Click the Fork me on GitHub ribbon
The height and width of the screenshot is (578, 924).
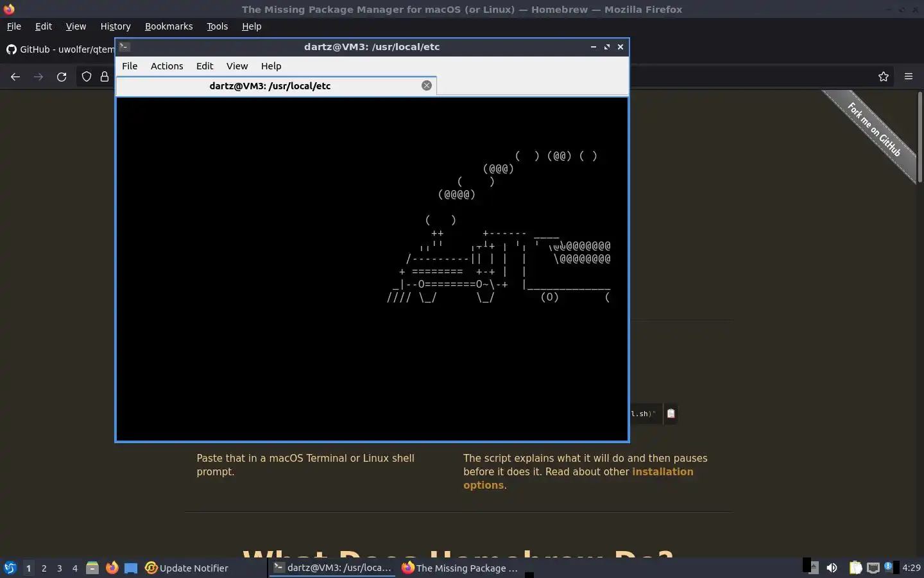pos(874,129)
